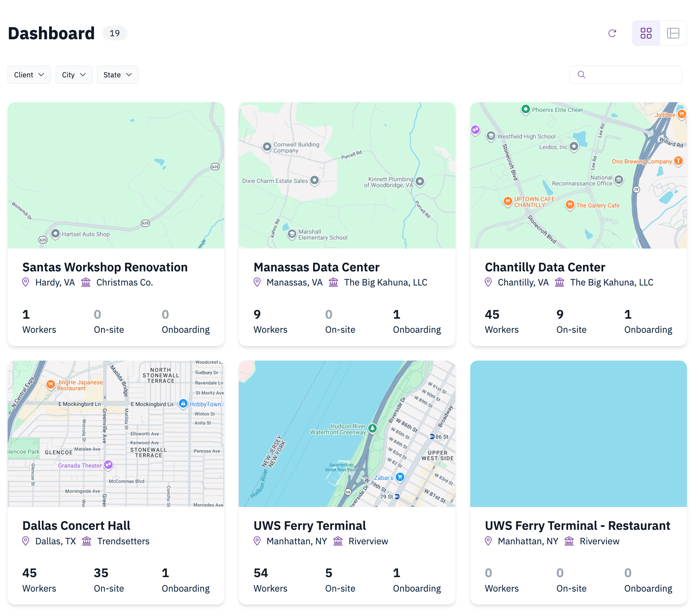
Task: Click Hartsel Auto Shop map marker
Action: tap(55, 233)
